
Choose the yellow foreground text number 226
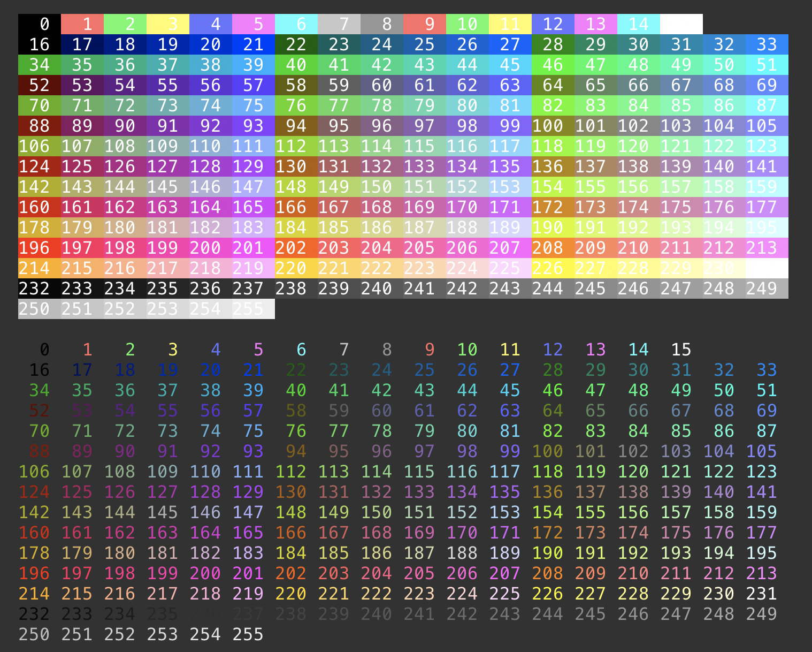[x=548, y=594]
